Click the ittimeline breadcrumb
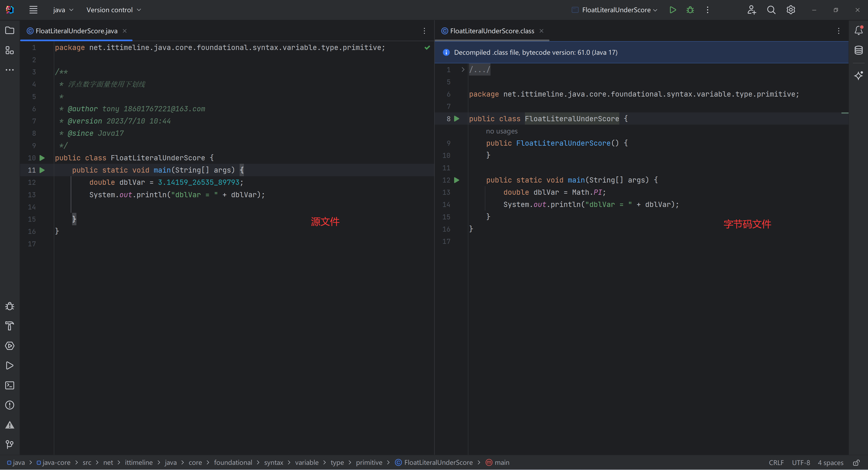This screenshot has height=470, width=868. tap(139, 463)
